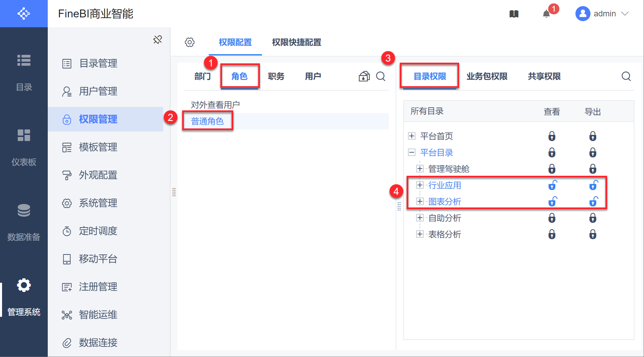
Task: Select the 对外查看用户 role
Action: (215, 105)
